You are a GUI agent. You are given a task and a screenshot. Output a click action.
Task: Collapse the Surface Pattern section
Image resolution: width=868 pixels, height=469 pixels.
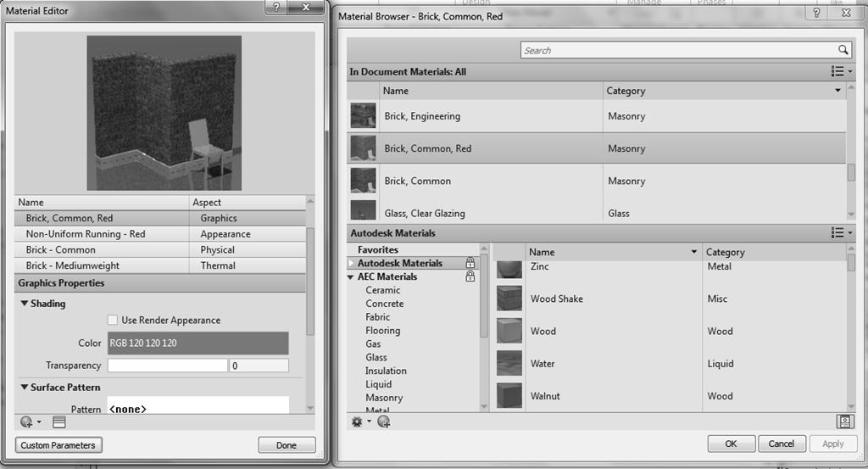coord(25,387)
